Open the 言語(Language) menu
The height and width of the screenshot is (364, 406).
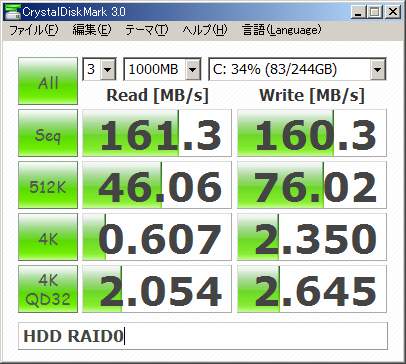click(x=282, y=30)
